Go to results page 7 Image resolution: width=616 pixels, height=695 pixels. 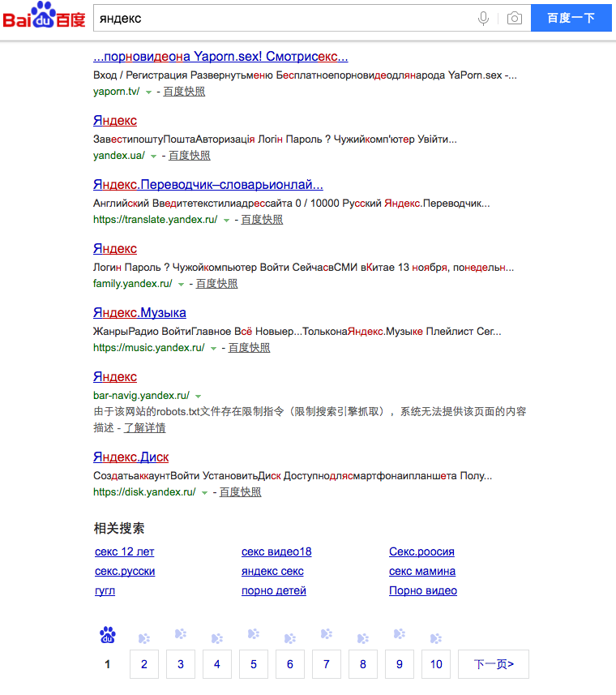pyautogui.click(x=327, y=664)
